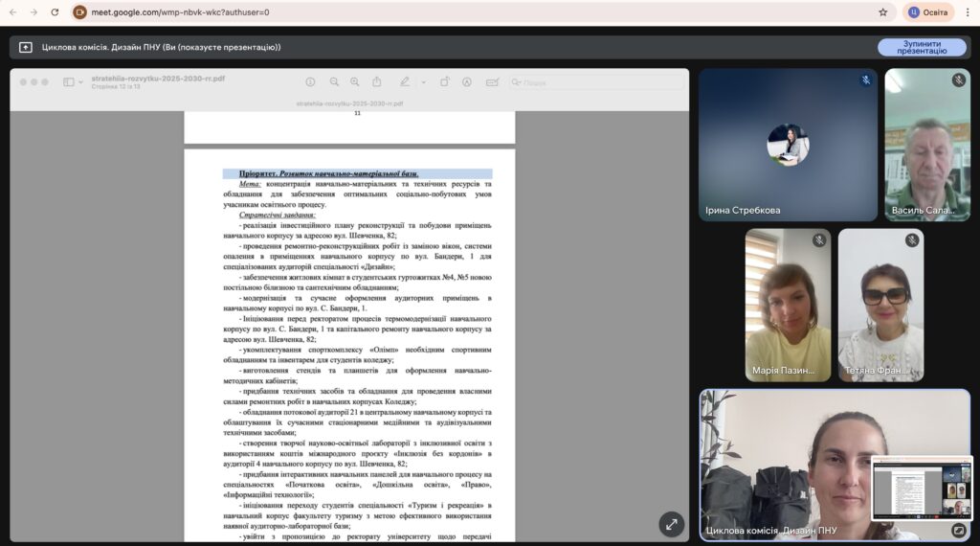Open the Chrome three-dot menu

968,11
